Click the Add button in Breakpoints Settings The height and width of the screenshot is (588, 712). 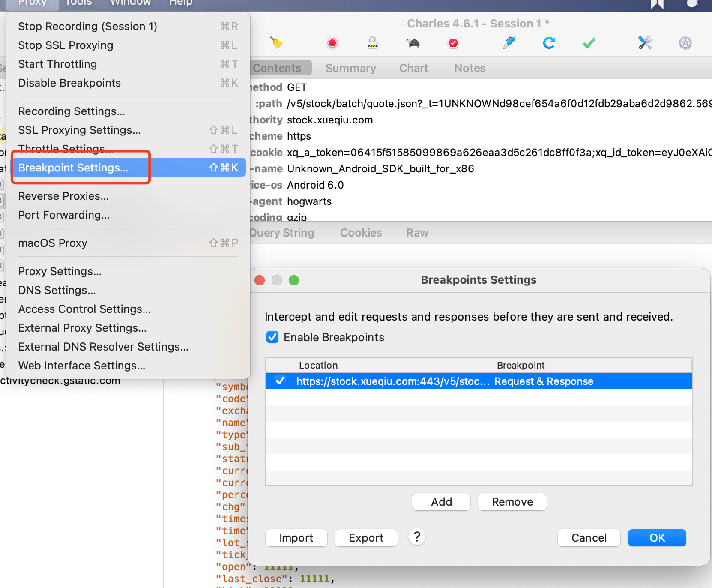[x=441, y=502]
